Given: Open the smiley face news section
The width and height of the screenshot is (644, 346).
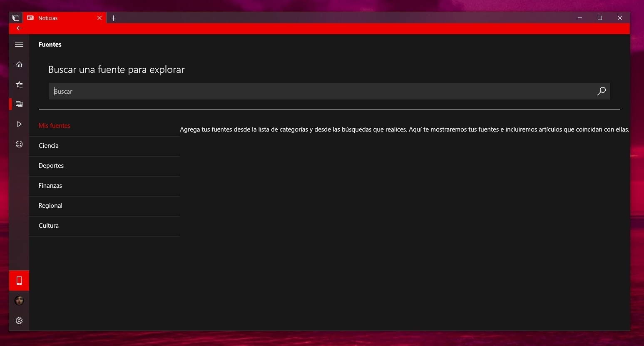Looking at the screenshot, I should 19,144.
